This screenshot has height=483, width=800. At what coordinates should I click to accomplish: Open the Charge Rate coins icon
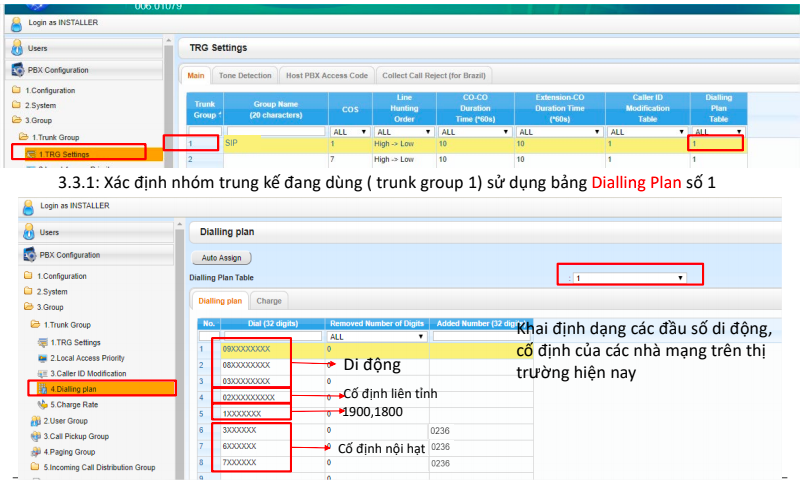pos(42,404)
